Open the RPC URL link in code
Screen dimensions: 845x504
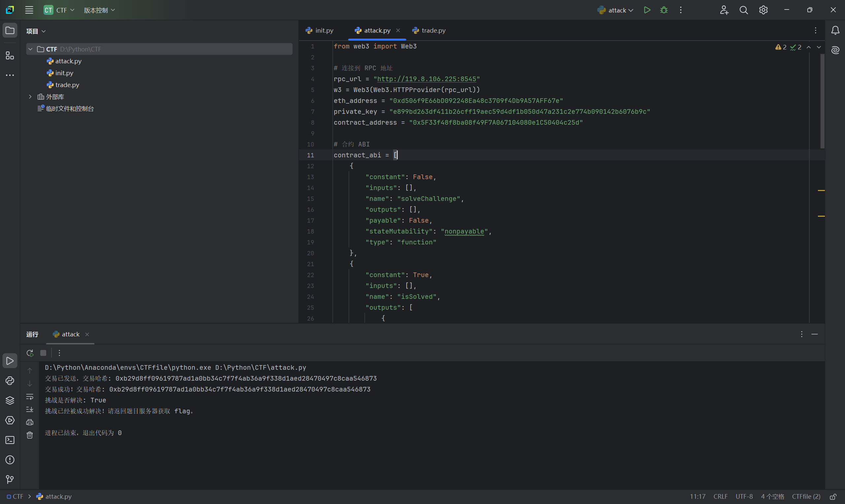point(426,79)
